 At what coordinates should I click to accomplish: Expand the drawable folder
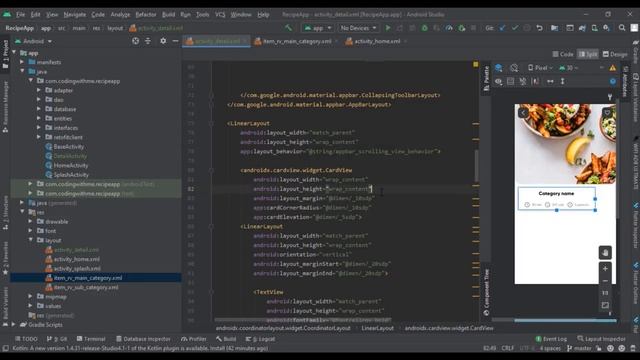[30, 222]
